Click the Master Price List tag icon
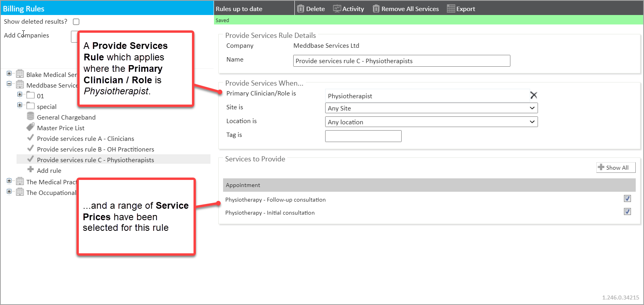The image size is (644, 305). 30,127
